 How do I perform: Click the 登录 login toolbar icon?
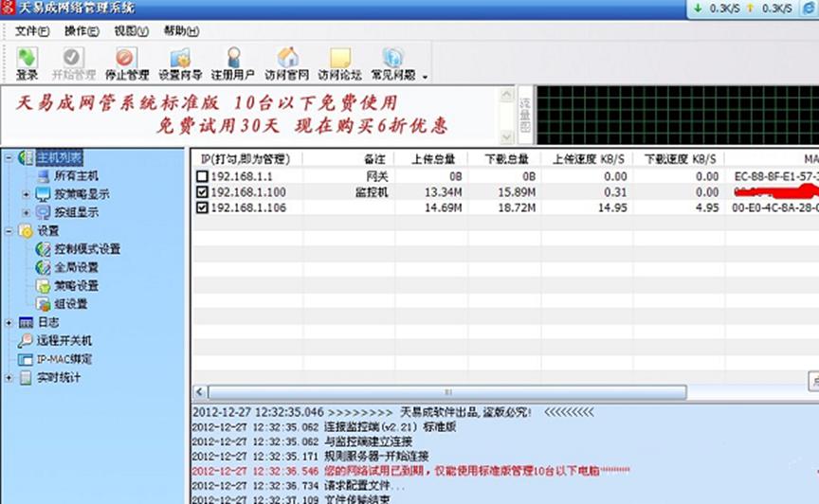click(27, 58)
